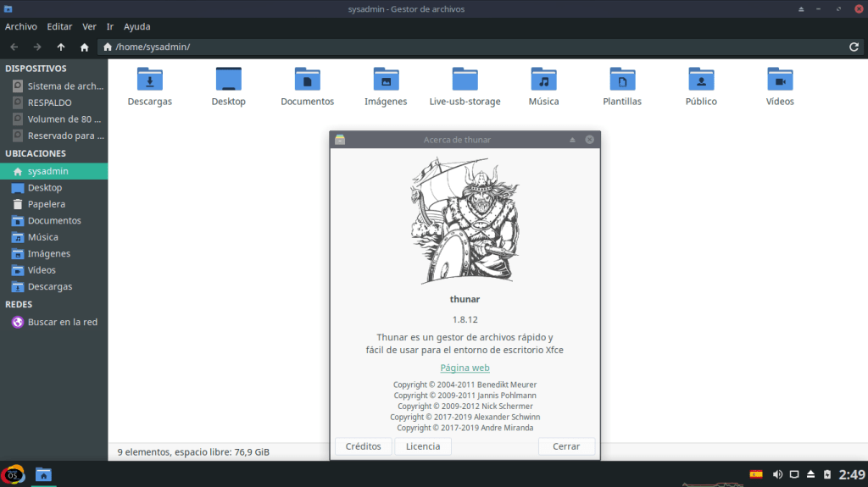Select the Música folder icon
The height and width of the screenshot is (487, 868).
[x=543, y=80]
